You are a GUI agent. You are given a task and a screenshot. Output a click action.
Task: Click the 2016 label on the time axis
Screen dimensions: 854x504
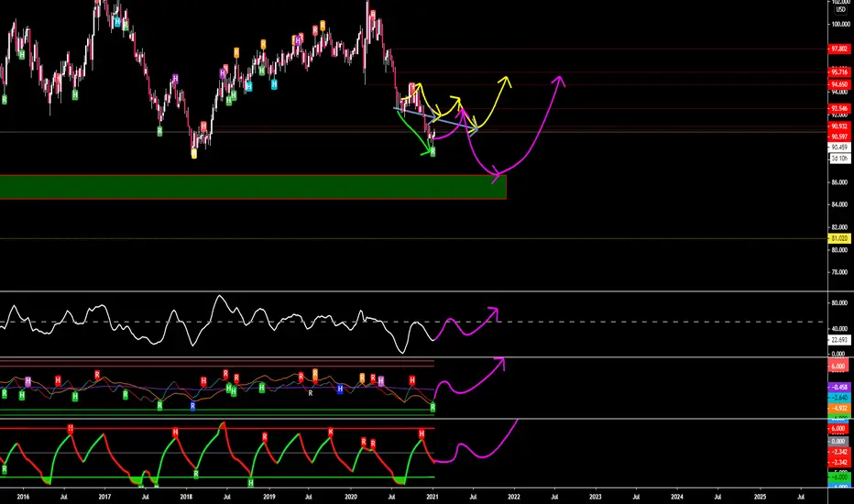click(x=23, y=497)
